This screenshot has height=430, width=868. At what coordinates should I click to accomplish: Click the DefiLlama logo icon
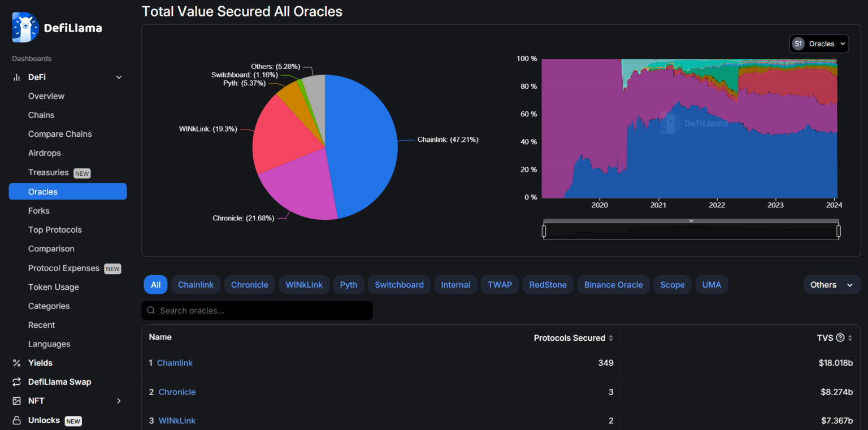point(25,28)
